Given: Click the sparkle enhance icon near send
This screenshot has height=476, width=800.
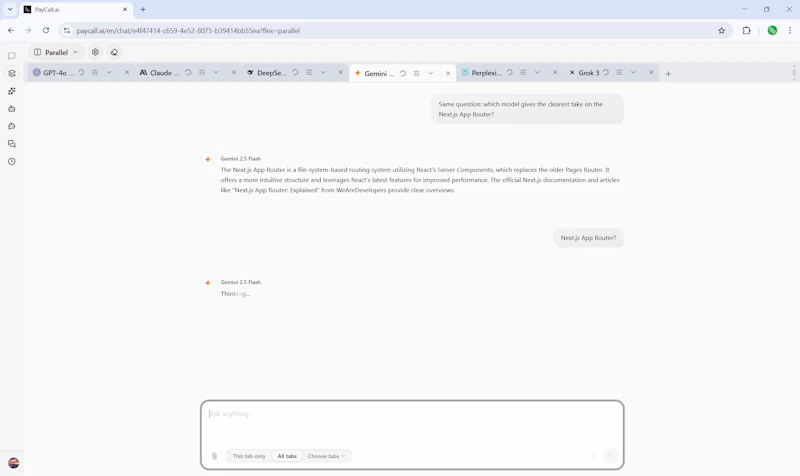Looking at the screenshot, I should (592, 456).
